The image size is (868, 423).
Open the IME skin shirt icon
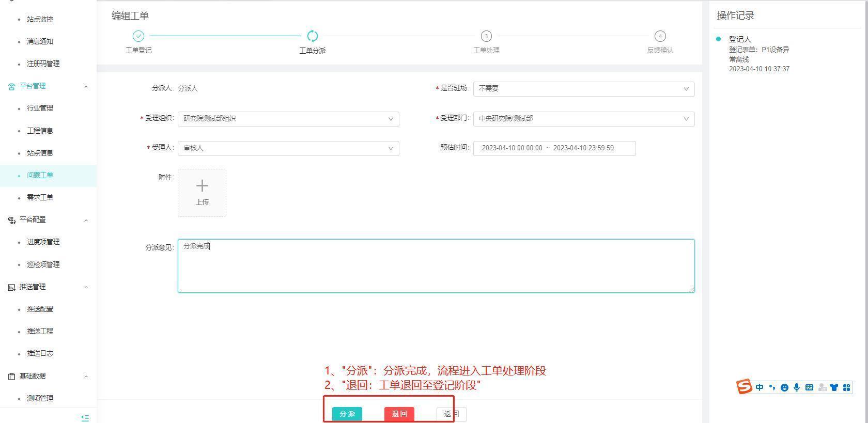(834, 387)
